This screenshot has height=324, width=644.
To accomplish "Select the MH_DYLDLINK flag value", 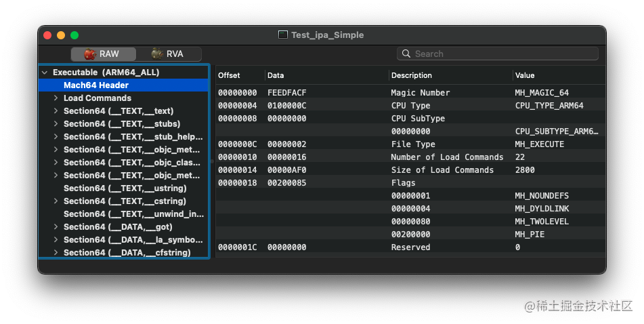I will pos(542,209).
